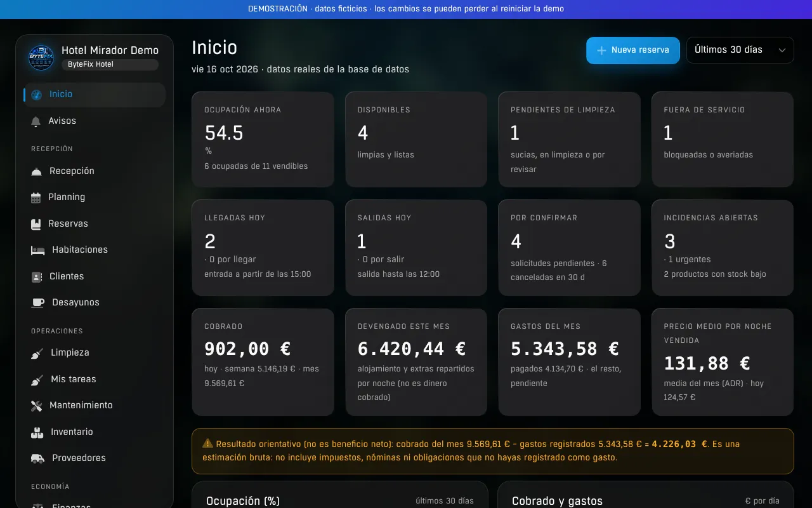Screen dimensions: 812x508
Task: Click the Inicio gauge icon
Action: (36, 95)
